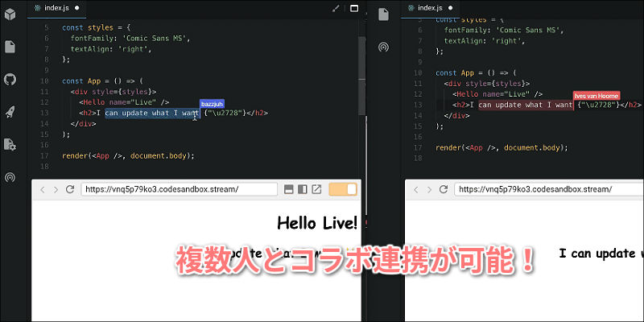This screenshot has height=322, width=644.
Task: Select index.js tab in left editor
Action: click(x=56, y=8)
